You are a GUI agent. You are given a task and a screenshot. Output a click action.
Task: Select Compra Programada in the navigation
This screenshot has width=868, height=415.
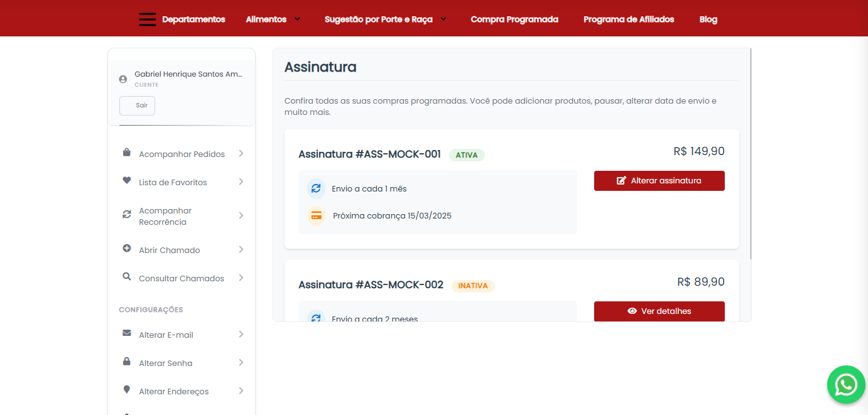[514, 19]
